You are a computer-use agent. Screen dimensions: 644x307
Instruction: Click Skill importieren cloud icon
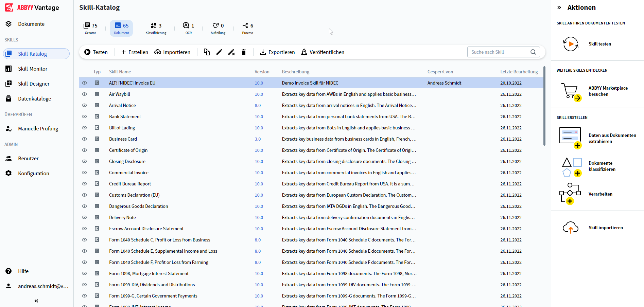point(571,228)
